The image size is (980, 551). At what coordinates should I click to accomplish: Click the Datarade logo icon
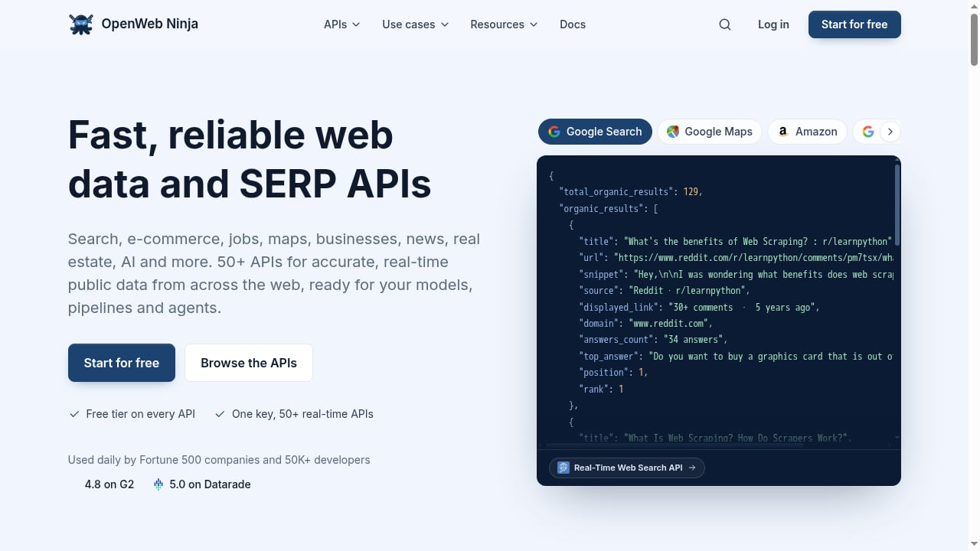click(x=158, y=484)
